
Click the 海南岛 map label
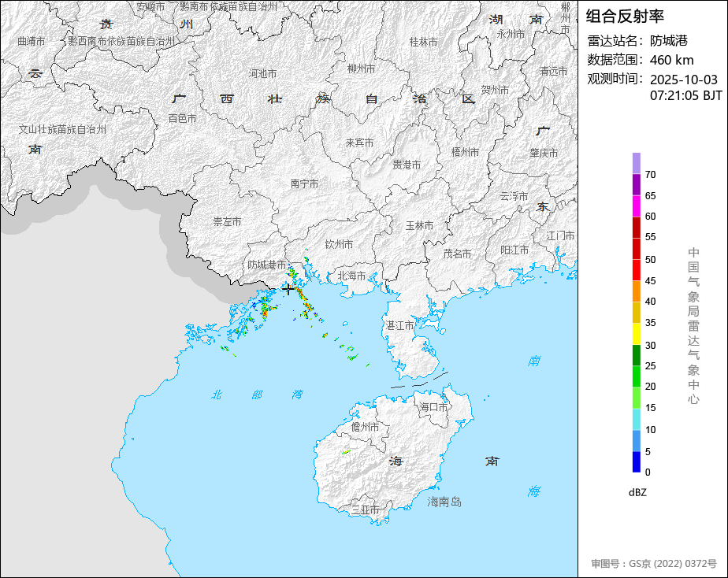click(x=444, y=502)
